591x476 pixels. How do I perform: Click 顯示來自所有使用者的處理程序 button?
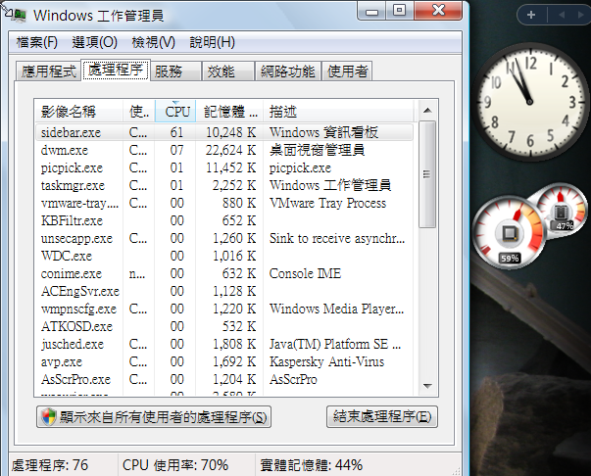click(x=154, y=416)
